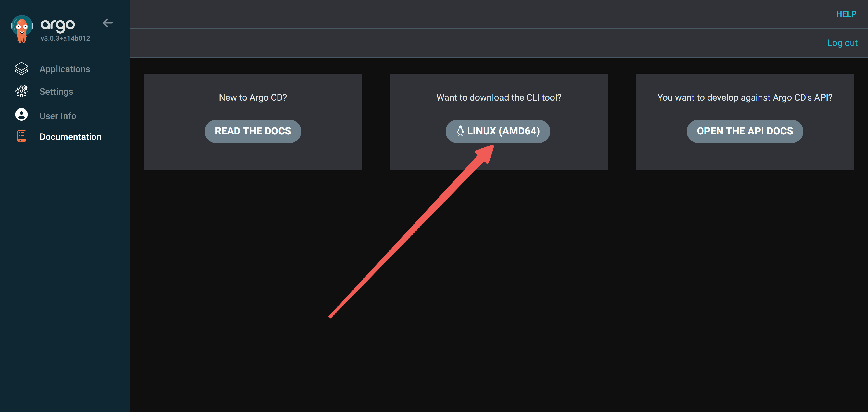The height and width of the screenshot is (412, 868).
Task: Open the Settings sidebar item
Action: (x=56, y=92)
